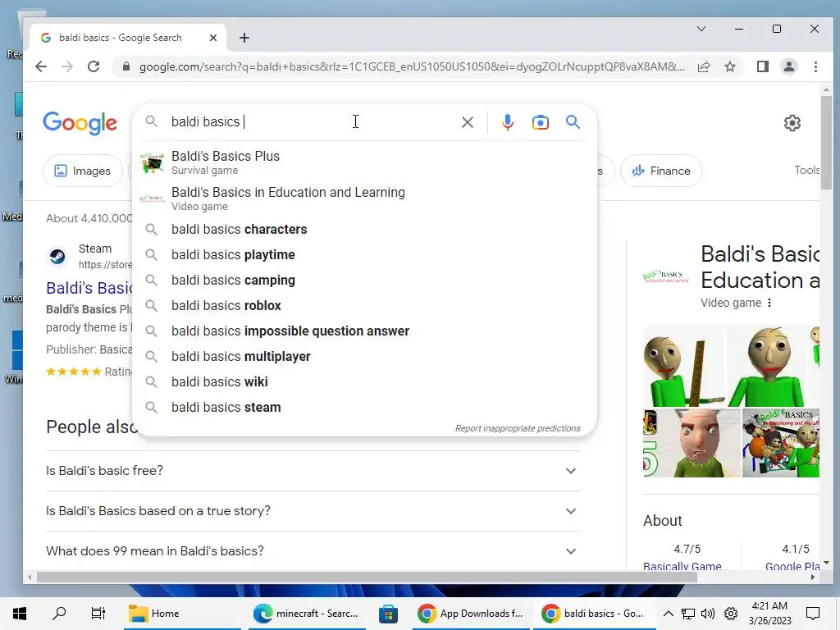Choose suggestion baldi basics playtime
This screenshot has height=630, width=840.
coord(364,254)
